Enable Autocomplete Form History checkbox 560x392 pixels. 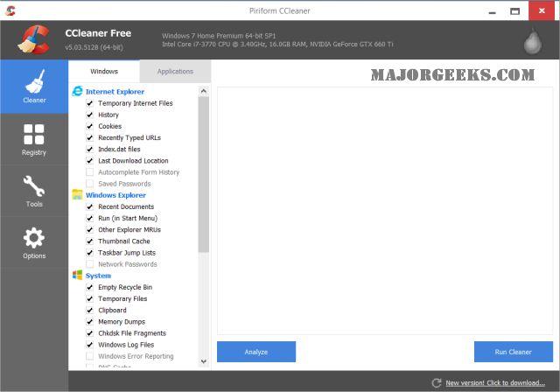89,172
